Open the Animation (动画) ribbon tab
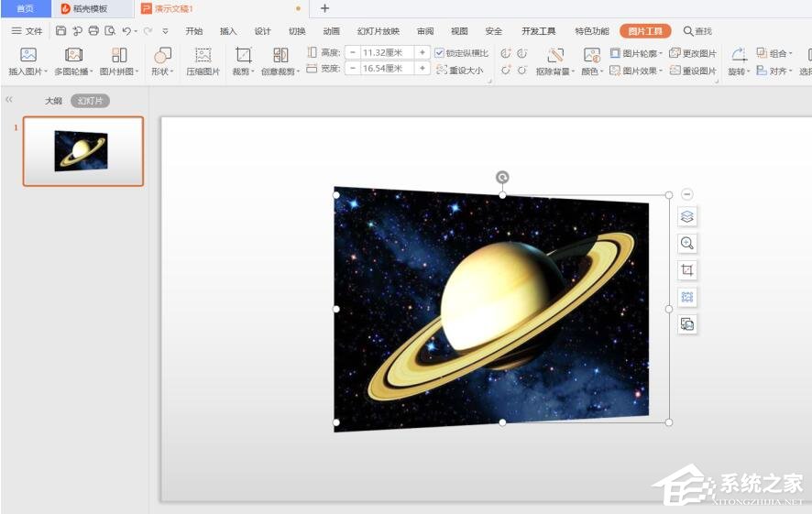 click(x=331, y=31)
